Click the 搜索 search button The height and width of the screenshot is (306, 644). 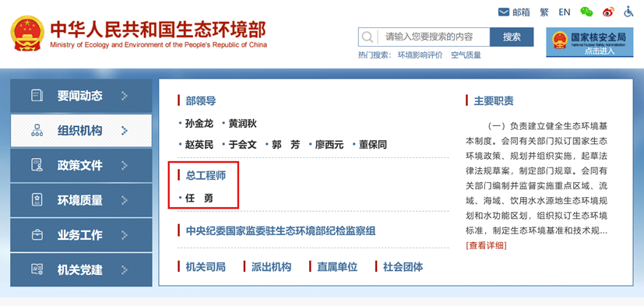[512, 37]
